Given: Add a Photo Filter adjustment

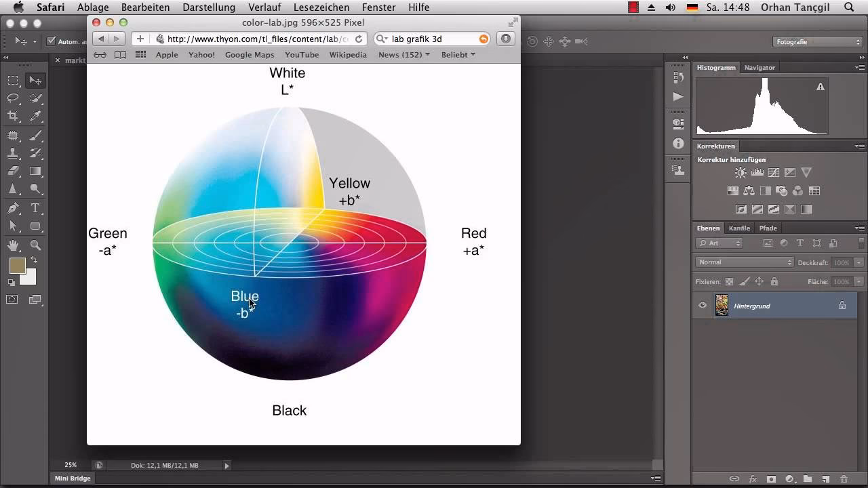Looking at the screenshot, I should click(x=781, y=191).
